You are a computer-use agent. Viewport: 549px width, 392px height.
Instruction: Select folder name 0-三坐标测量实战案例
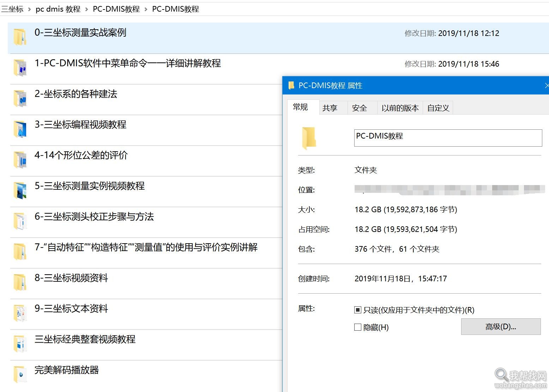80,33
